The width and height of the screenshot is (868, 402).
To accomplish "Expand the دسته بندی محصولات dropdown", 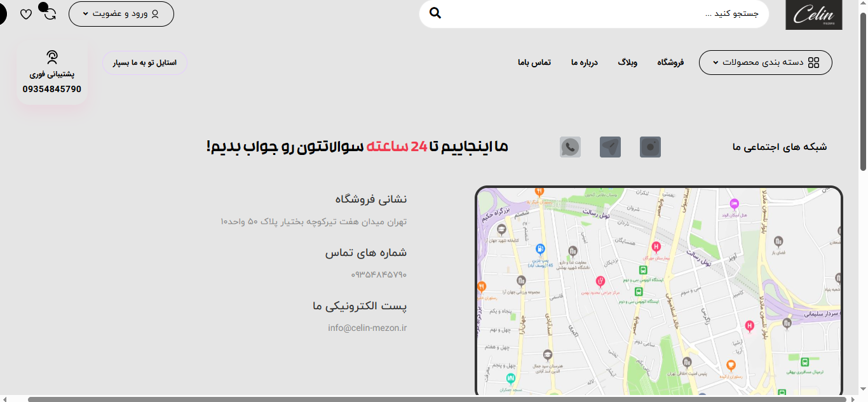I will pos(765,62).
